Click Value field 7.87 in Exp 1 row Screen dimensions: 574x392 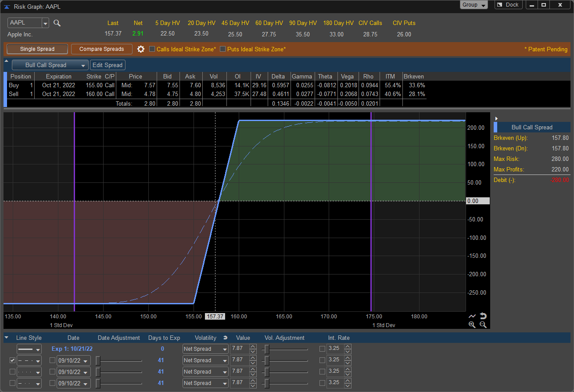240,349
